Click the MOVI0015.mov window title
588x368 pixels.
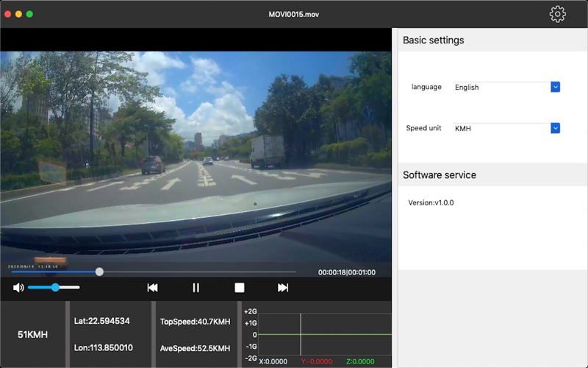tap(293, 14)
